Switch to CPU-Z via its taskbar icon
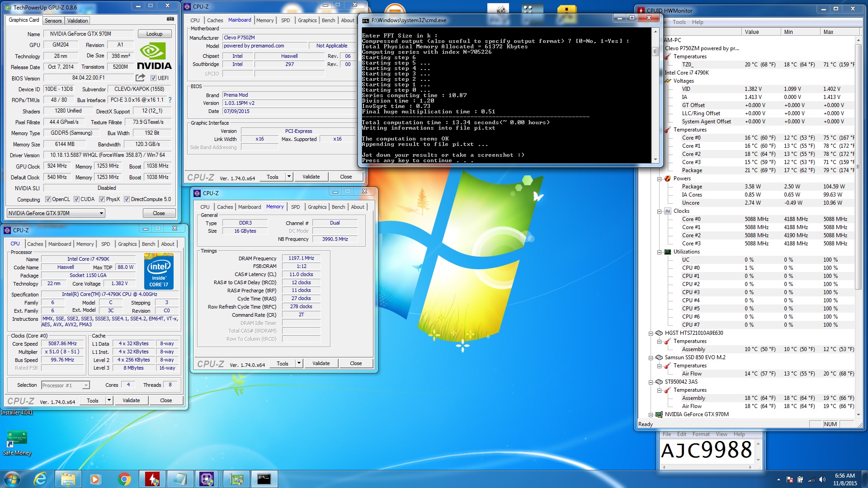868x488 pixels. pyautogui.click(x=207, y=479)
